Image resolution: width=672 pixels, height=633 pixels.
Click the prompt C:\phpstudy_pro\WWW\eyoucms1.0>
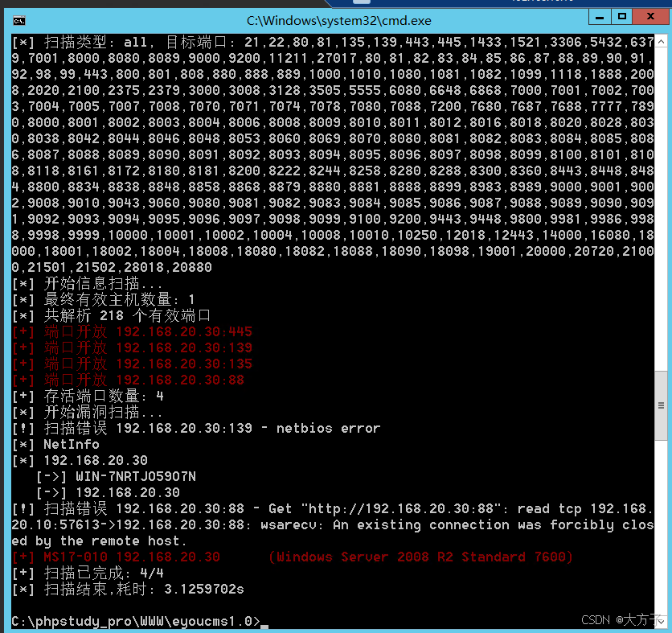136,621
